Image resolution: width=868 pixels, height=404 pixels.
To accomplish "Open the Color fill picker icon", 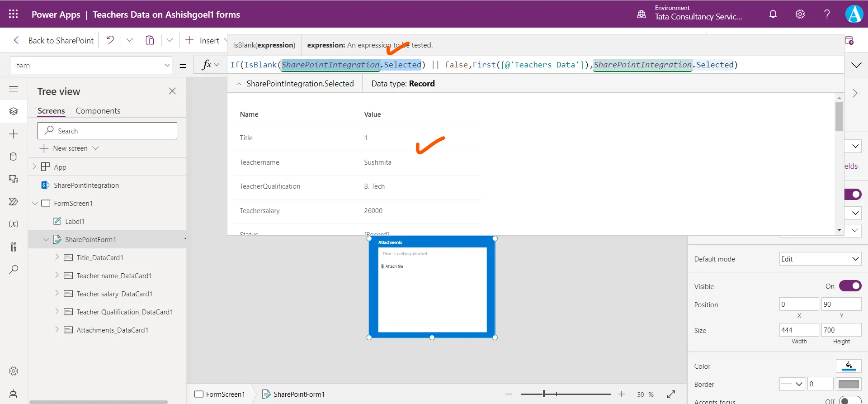I will (x=849, y=366).
